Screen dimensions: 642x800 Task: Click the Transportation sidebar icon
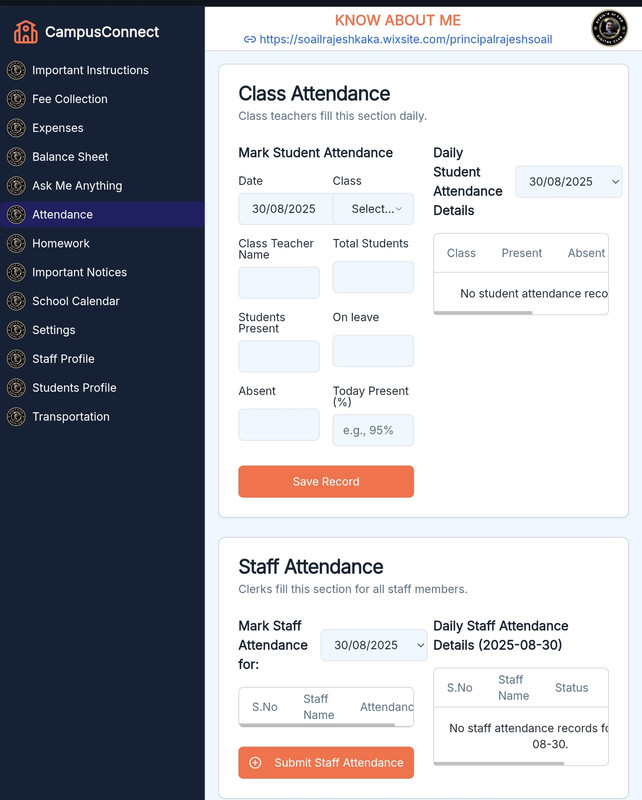coord(16,416)
